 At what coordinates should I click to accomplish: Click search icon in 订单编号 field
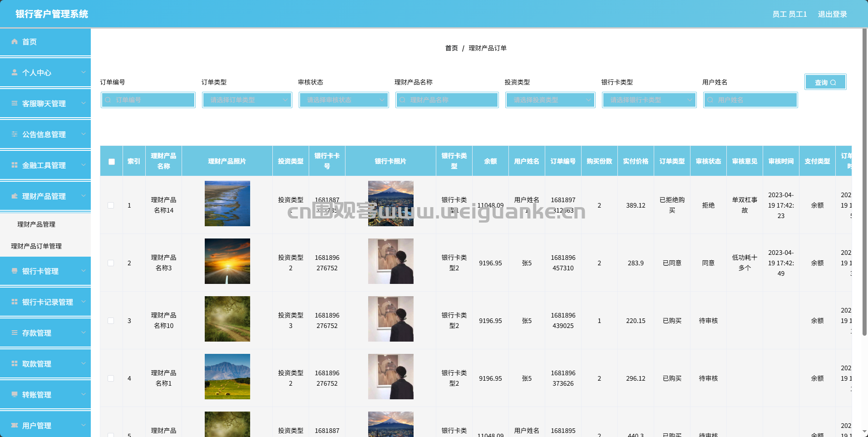[x=108, y=100]
